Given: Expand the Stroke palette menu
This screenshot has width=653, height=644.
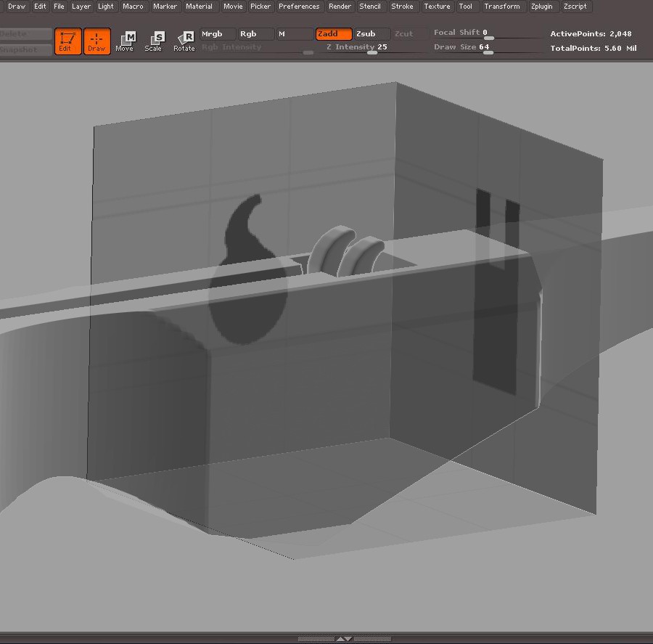Looking at the screenshot, I should [x=402, y=7].
